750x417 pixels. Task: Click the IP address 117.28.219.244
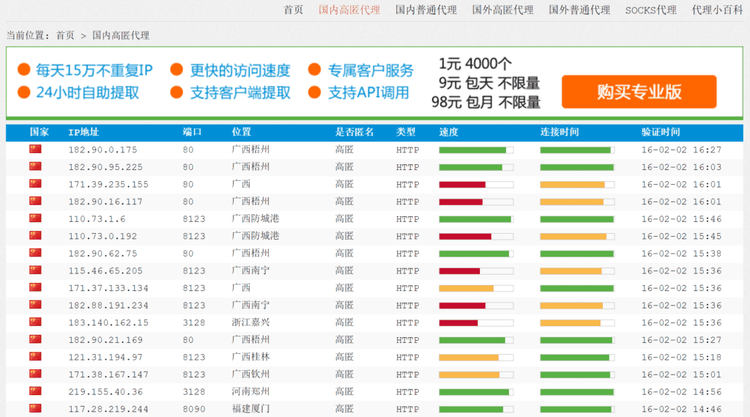(108, 409)
